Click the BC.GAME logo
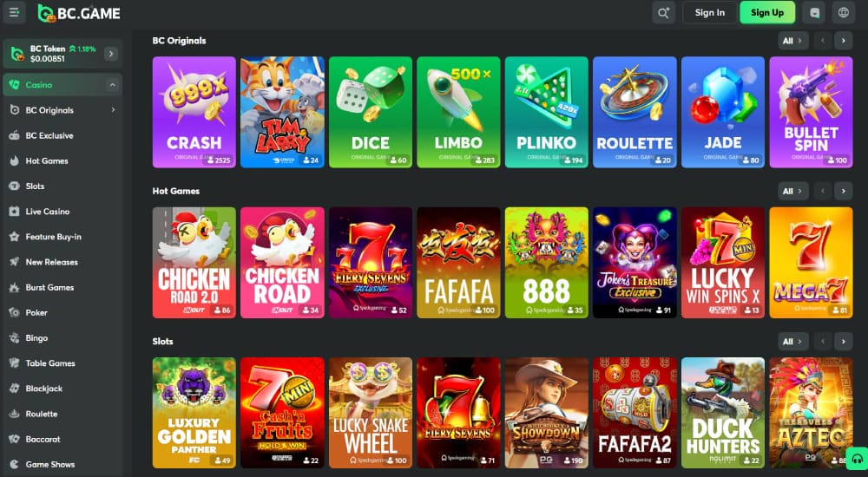The image size is (868, 477). [x=79, y=13]
